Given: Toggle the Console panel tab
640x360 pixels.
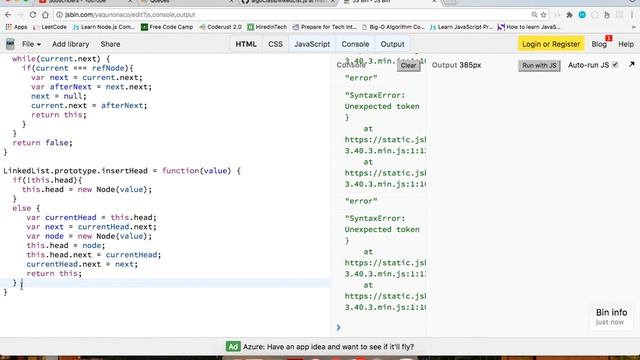Looking at the screenshot, I should pyautogui.click(x=355, y=44).
